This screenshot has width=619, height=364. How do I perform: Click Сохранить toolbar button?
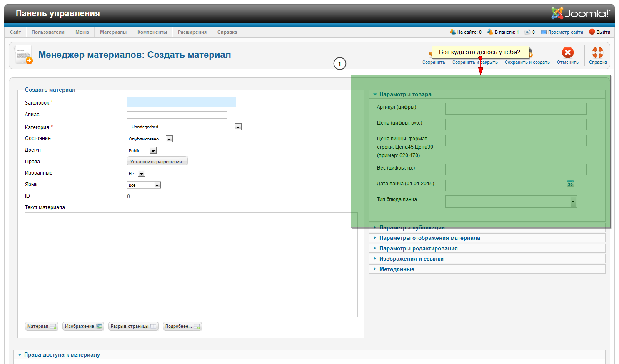tap(434, 62)
